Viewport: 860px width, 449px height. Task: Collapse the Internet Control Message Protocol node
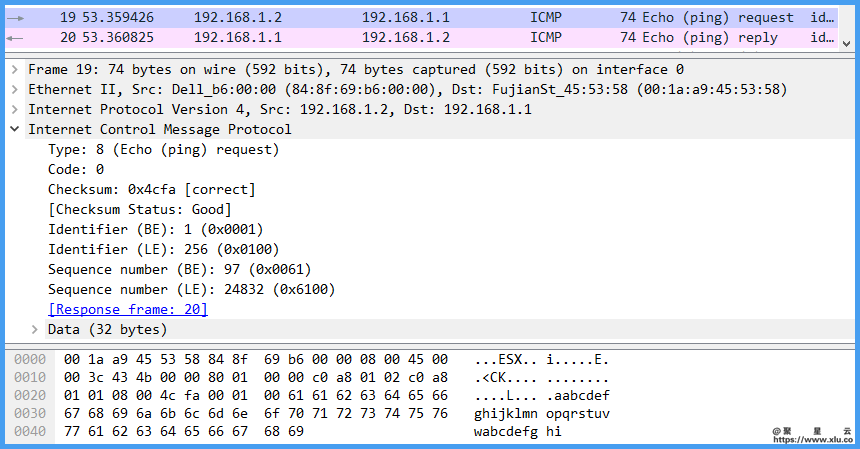tap(15, 130)
